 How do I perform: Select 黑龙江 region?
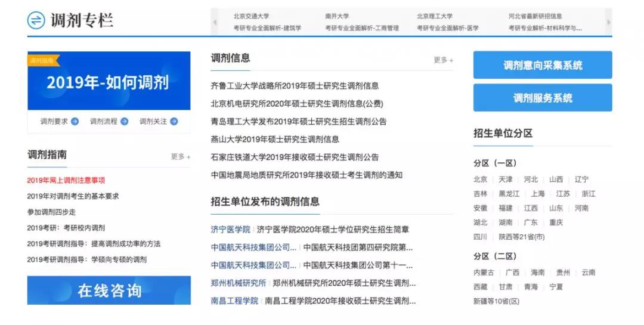click(x=509, y=194)
